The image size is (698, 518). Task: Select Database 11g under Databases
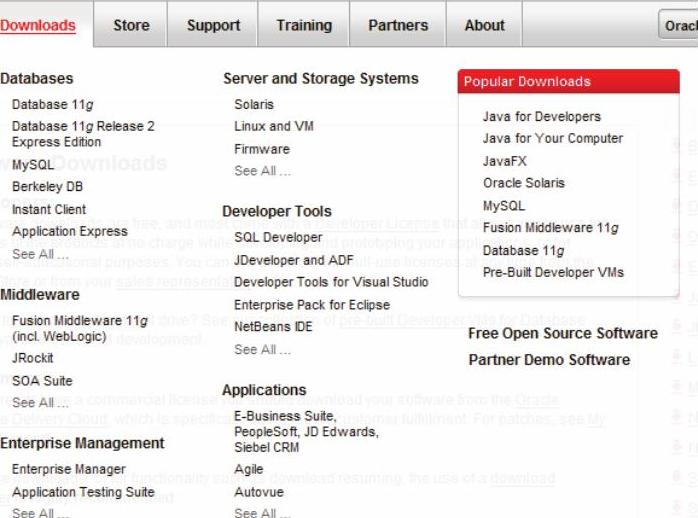[x=53, y=105]
